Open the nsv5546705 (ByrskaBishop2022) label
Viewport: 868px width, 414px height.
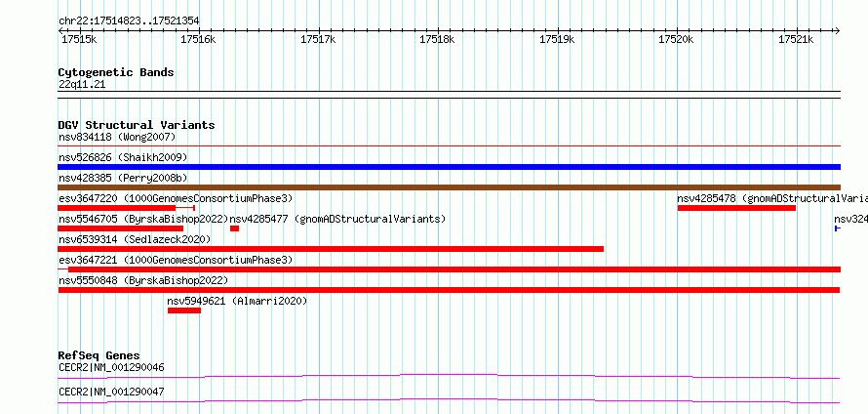click(x=143, y=219)
